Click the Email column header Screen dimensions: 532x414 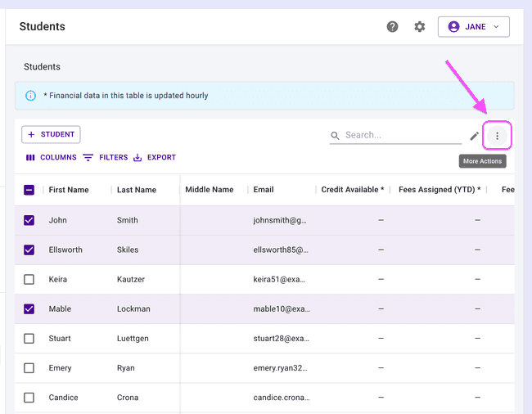point(263,190)
